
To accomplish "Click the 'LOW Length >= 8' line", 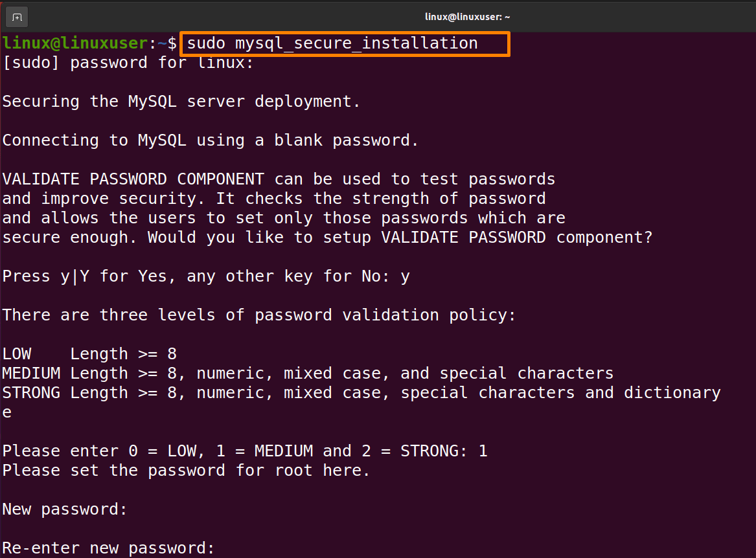I will click(89, 354).
